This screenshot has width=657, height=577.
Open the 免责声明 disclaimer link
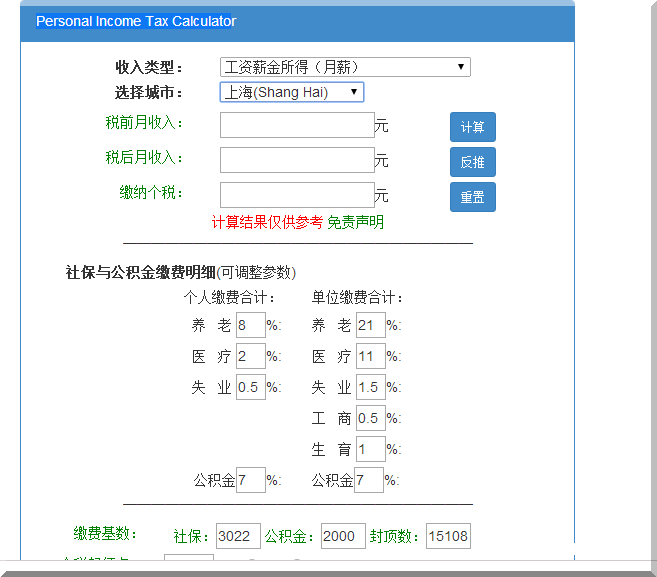click(355, 222)
